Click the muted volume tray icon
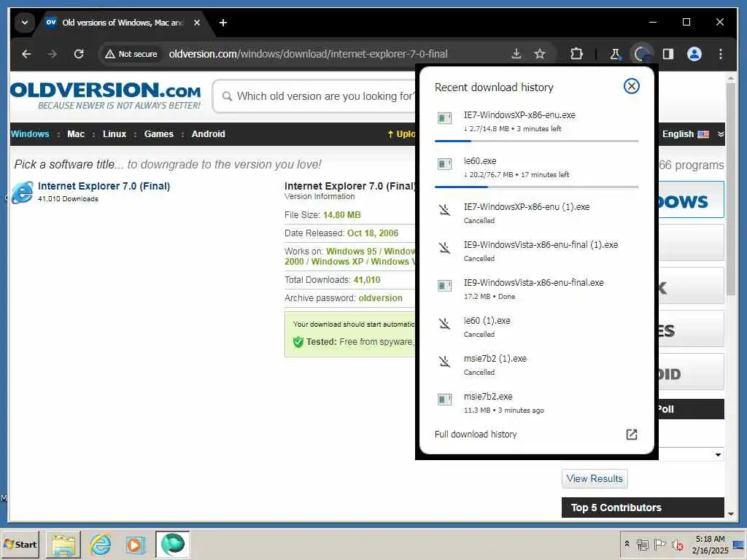 677,544
